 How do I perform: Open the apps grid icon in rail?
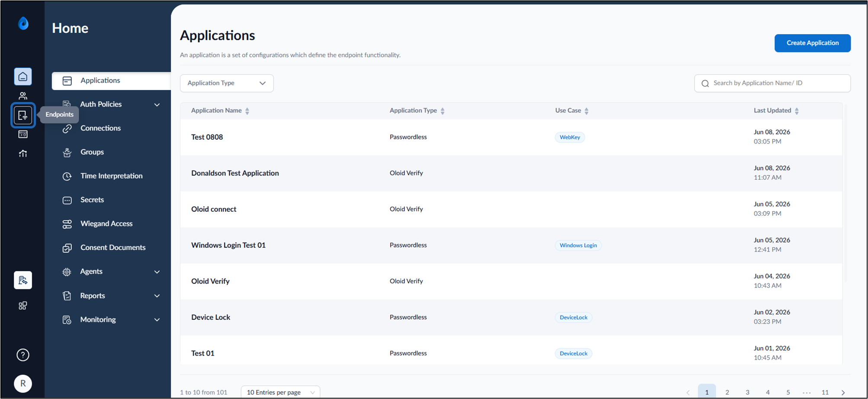pos(23,306)
